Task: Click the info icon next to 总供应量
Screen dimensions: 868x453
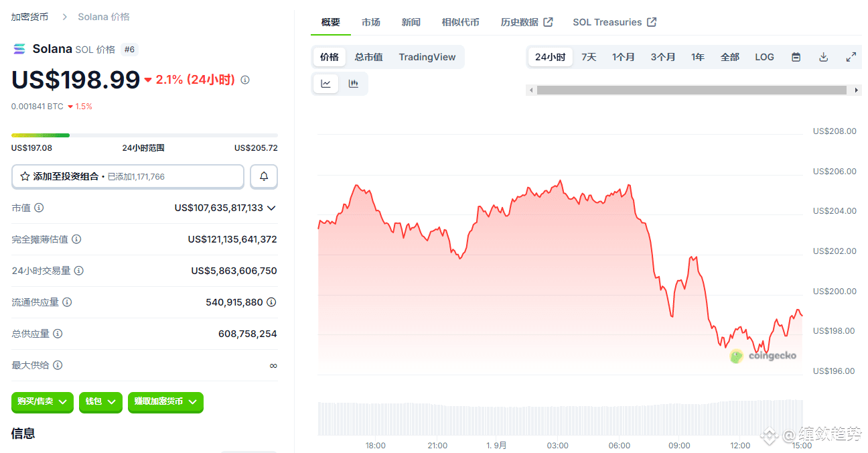Action: click(58, 334)
